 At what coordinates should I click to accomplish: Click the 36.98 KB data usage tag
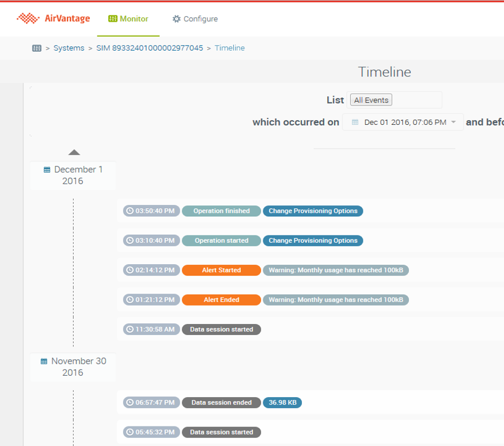pyautogui.click(x=282, y=403)
